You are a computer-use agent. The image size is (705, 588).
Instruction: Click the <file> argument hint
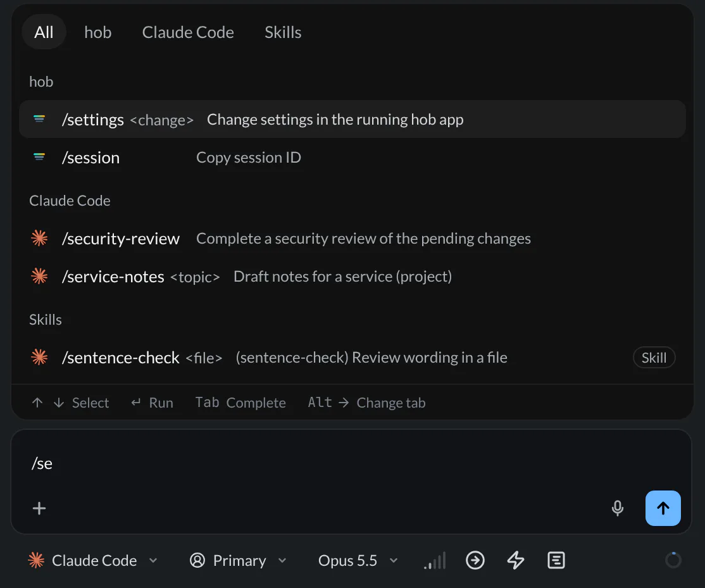pos(204,358)
